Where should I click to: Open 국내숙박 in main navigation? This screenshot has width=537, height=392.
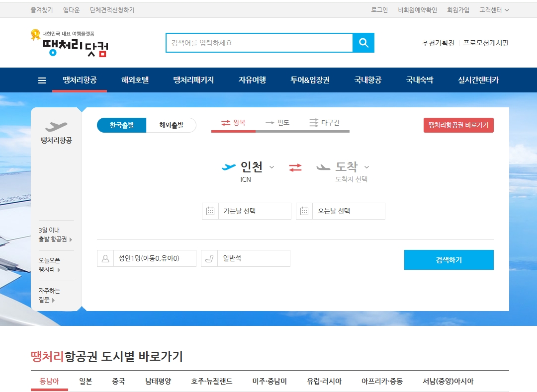click(420, 80)
